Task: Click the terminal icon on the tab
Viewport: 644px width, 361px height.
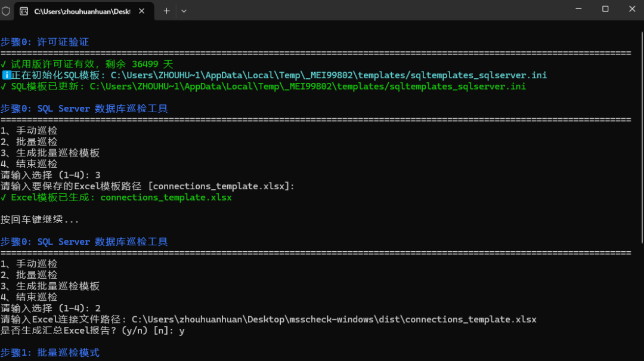Action: [24, 11]
